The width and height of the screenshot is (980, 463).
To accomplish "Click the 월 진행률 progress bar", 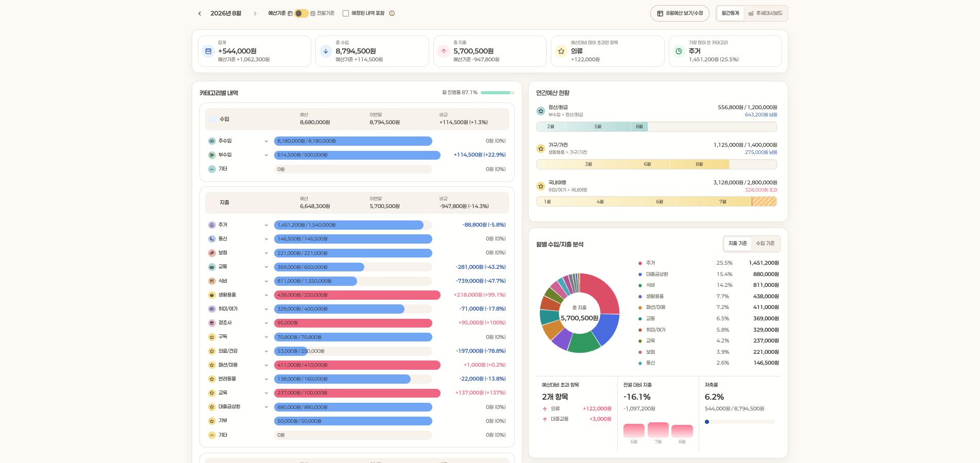I will [x=497, y=93].
